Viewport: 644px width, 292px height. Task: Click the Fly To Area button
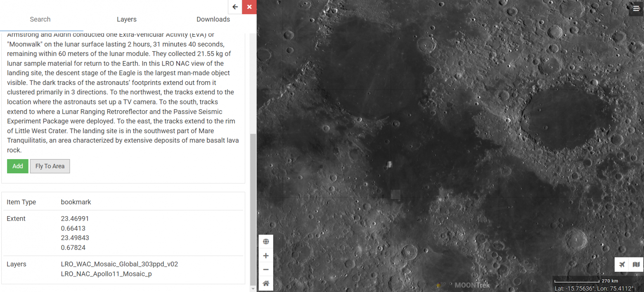(x=50, y=166)
